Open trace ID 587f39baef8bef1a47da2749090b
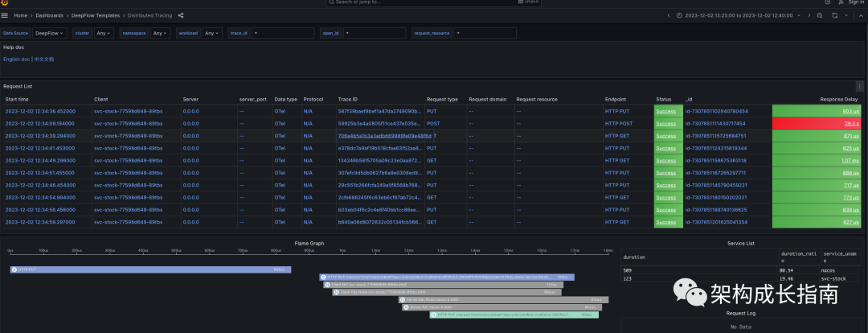Screen dimensions: 868x333 click(x=378, y=111)
